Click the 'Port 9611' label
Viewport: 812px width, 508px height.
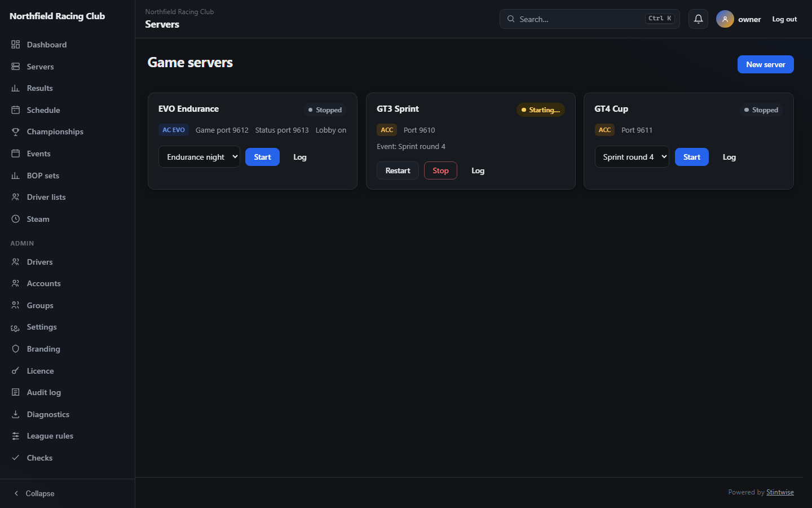pyautogui.click(x=637, y=130)
